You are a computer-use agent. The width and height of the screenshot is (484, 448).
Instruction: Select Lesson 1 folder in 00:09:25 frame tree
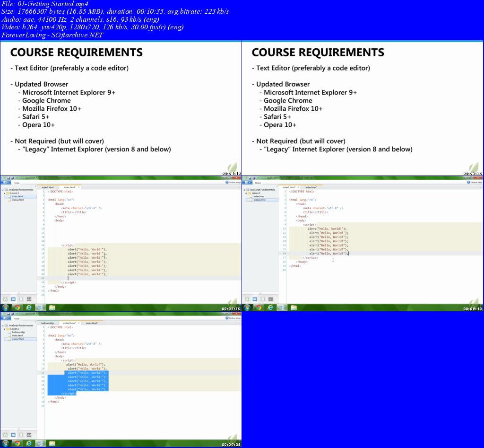click(15, 329)
